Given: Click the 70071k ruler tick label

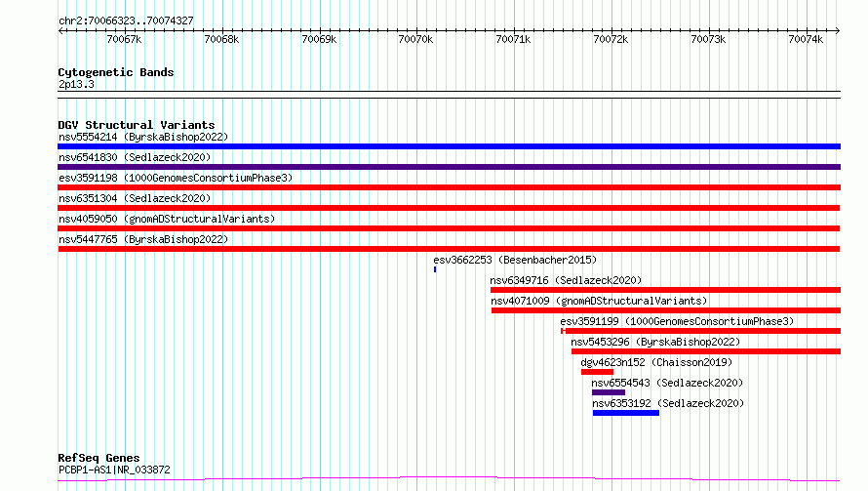Looking at the screenshot, I should 513,40.
